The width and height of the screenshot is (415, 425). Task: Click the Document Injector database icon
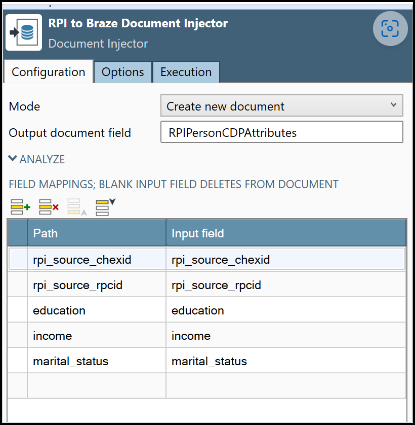[24, 32]
